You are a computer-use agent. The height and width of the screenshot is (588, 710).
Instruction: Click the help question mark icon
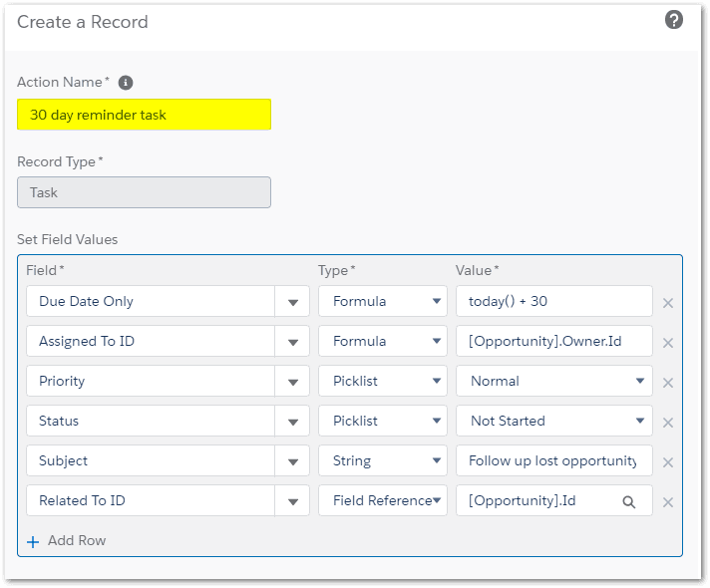pos(674,20)
